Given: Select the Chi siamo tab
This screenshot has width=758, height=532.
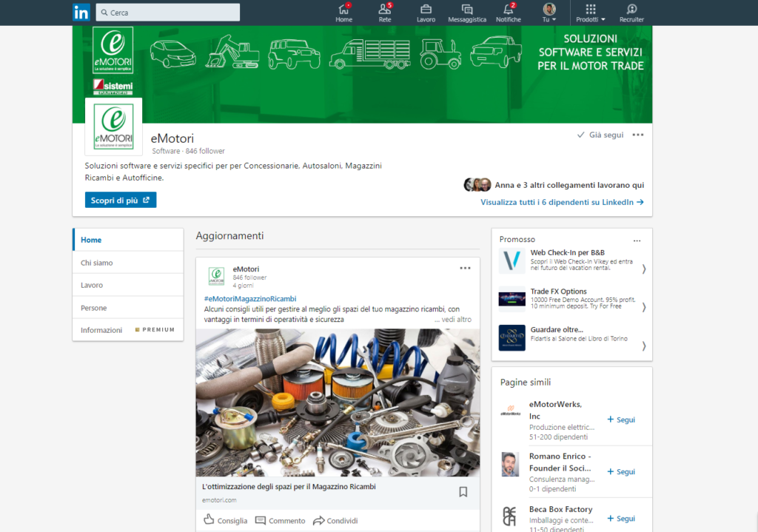Looking at the screenshot, I should (x=128, y=263).
